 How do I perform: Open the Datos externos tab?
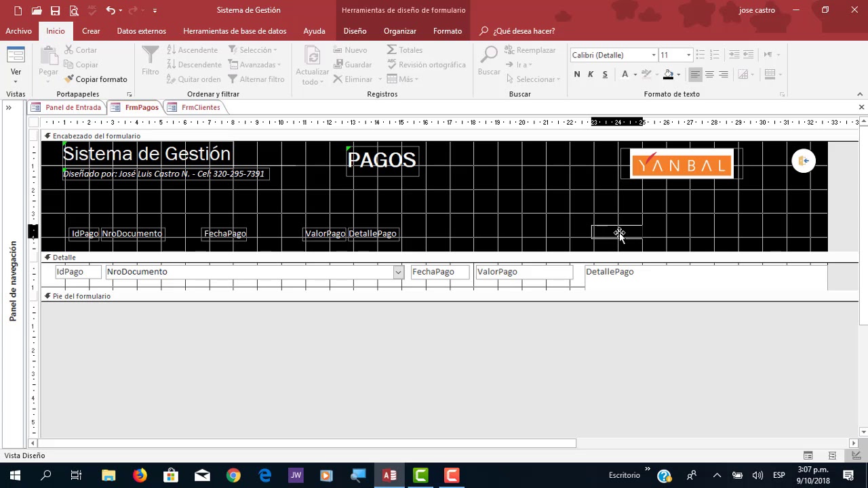coord(141,31)
